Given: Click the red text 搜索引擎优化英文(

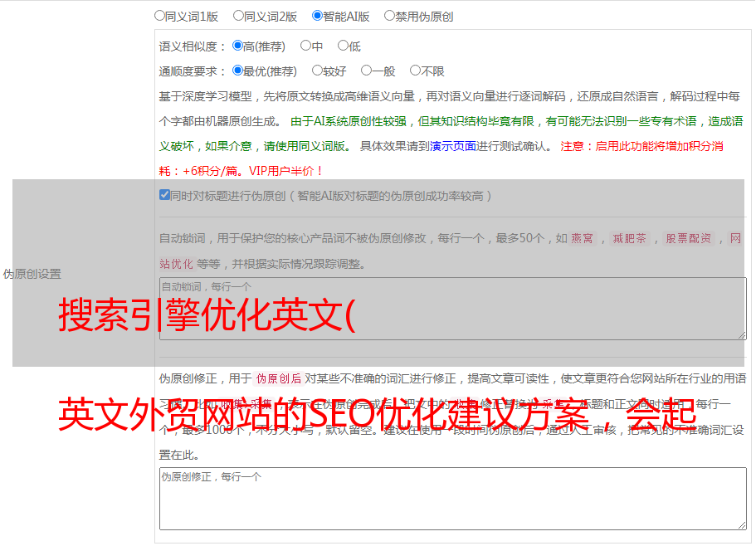Looking at the screenshot, I should [x=207, y=314].
